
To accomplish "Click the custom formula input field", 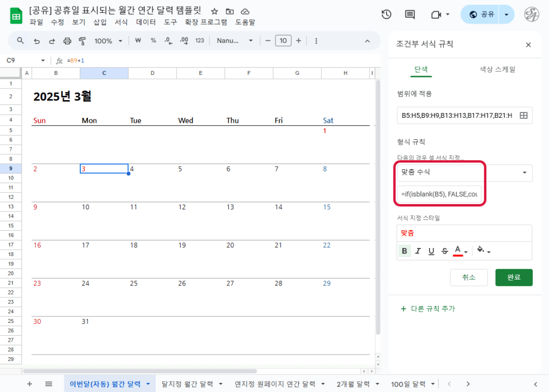I will coord(440,194).
